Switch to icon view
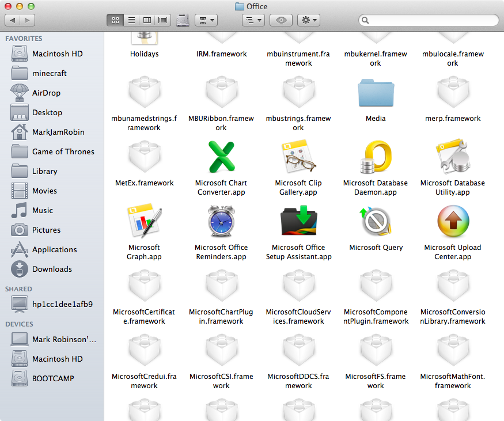 [x=115, y=20]
